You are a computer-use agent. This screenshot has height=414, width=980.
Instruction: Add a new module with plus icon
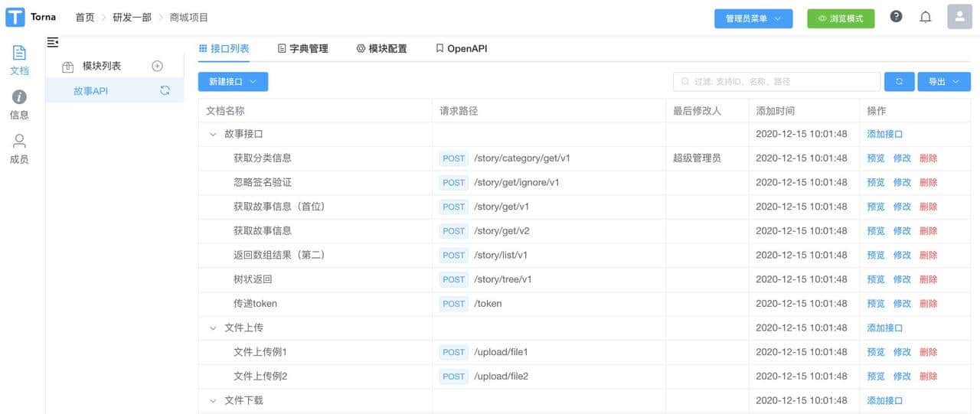pyautogui.click(x=157, y=66)
